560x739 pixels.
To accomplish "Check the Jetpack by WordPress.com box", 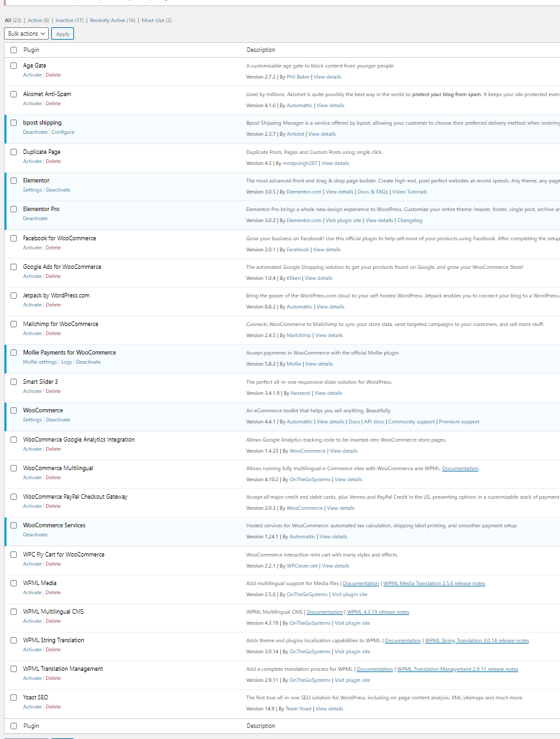I will (14, 295).
